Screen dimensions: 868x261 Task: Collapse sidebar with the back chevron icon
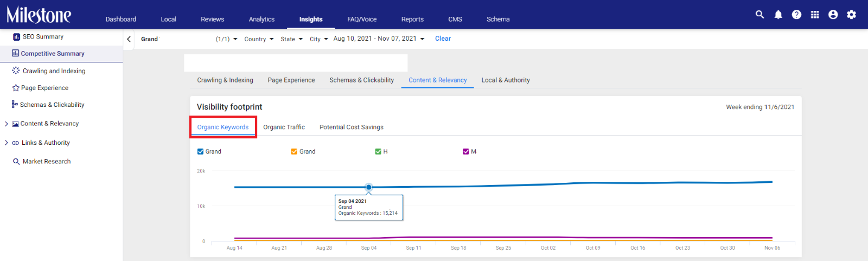coord(129,39)
